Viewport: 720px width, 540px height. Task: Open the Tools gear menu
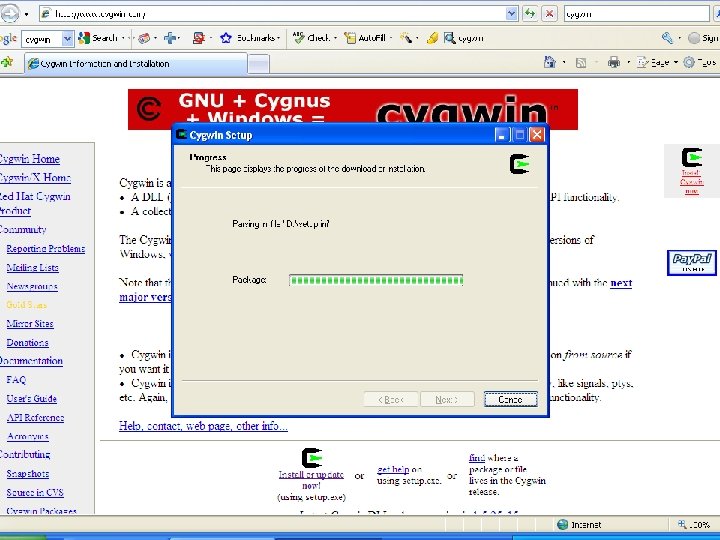(x=700, y=62)
